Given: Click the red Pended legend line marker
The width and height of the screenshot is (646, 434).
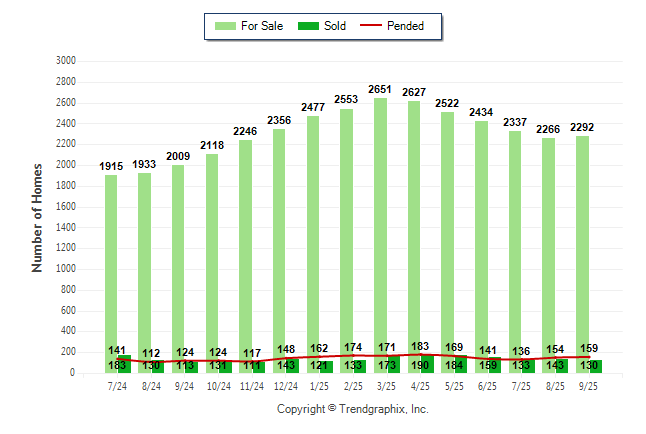Looking at the screenshot, I should coord(374,26).
